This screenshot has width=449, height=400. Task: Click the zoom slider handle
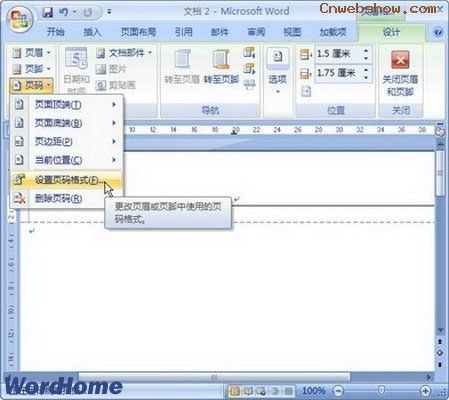click(382, 390)
